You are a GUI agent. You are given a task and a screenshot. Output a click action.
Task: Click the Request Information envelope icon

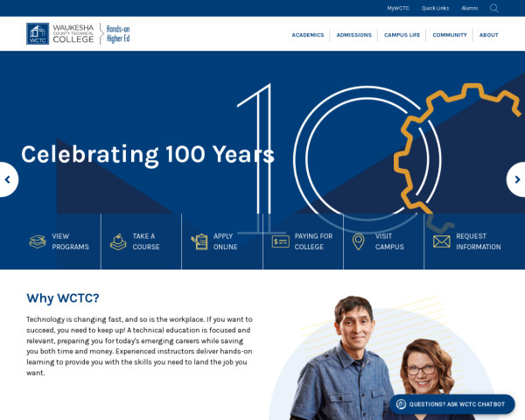tap(442, 241)
